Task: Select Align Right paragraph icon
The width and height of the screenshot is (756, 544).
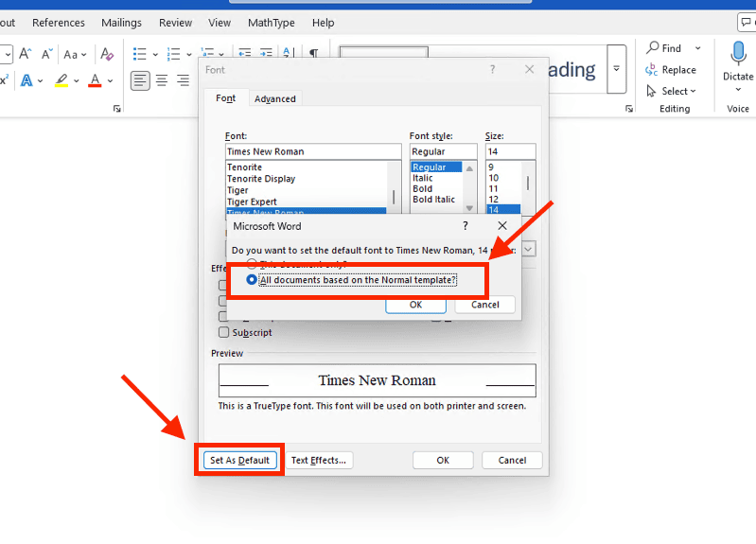Action: point(183,80)
